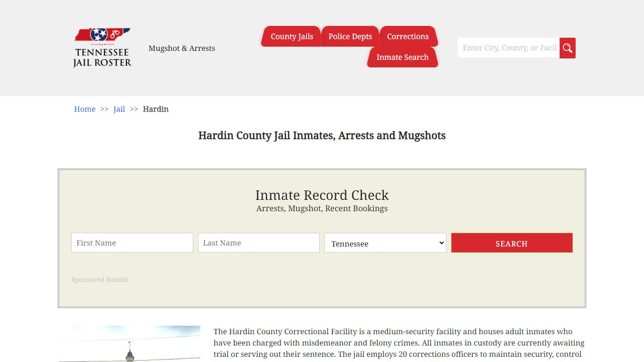Click the Hardin County Correctional Facility description paragraph
Screen dimensions: 644x362
pyautogui.click(x=399, y=344)
